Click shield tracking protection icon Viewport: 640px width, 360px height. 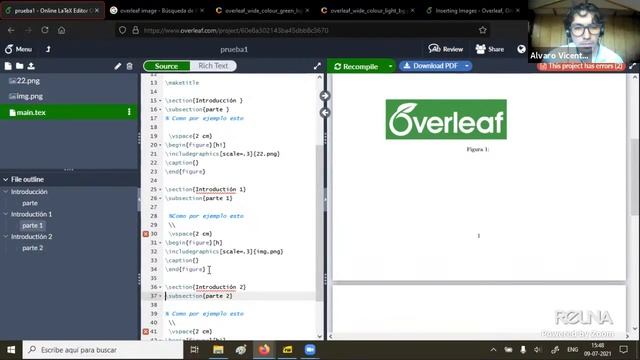pyautogui.click(x=122, y=30)
